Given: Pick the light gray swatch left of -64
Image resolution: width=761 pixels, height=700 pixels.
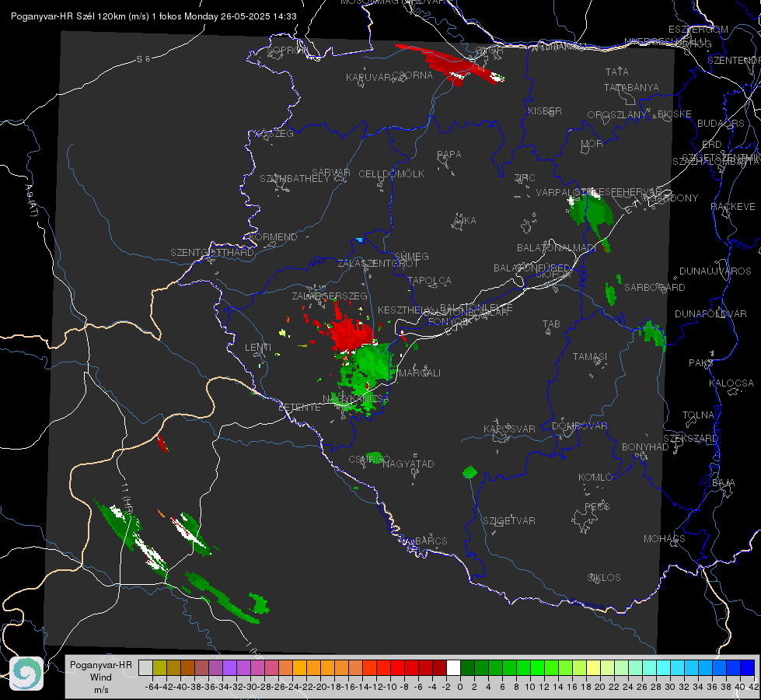Looking at the screenshot, I should coord(145,668).
